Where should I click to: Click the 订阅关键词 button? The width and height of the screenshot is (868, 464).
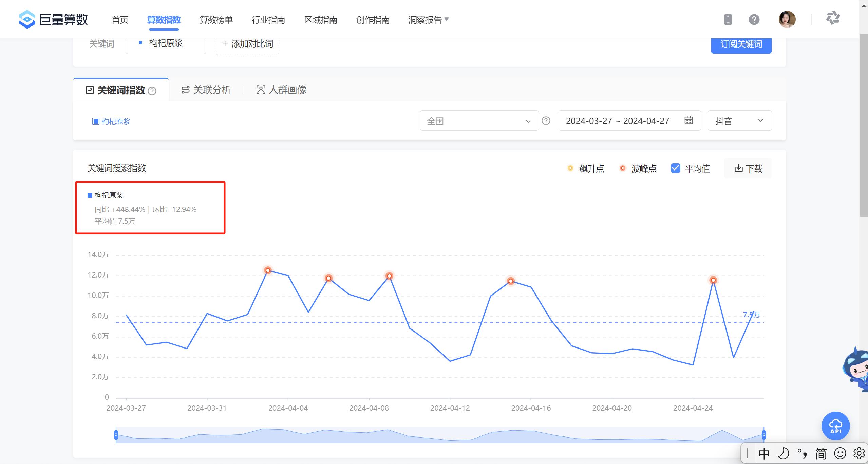[x=741, y=44]
